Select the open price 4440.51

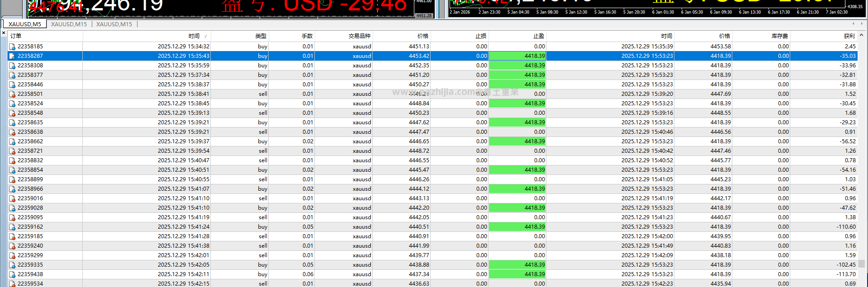[x=419, y=227]
